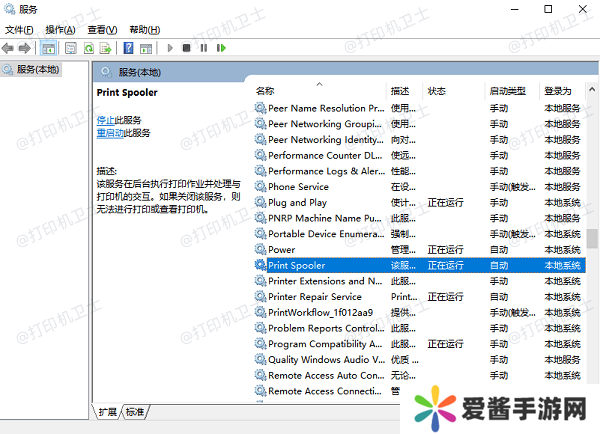Open the 查看(V) menu

pyautogui.click(x=101, y=30)
